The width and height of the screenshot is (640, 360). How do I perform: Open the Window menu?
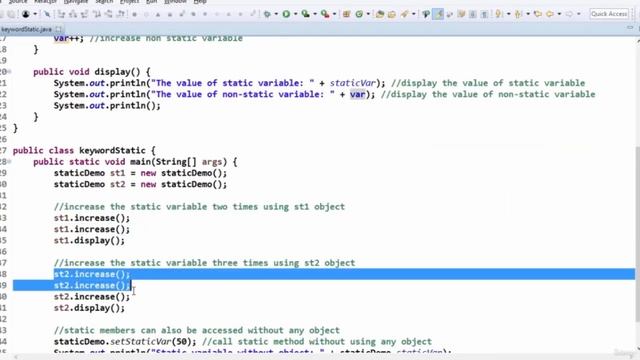[175, 2]
